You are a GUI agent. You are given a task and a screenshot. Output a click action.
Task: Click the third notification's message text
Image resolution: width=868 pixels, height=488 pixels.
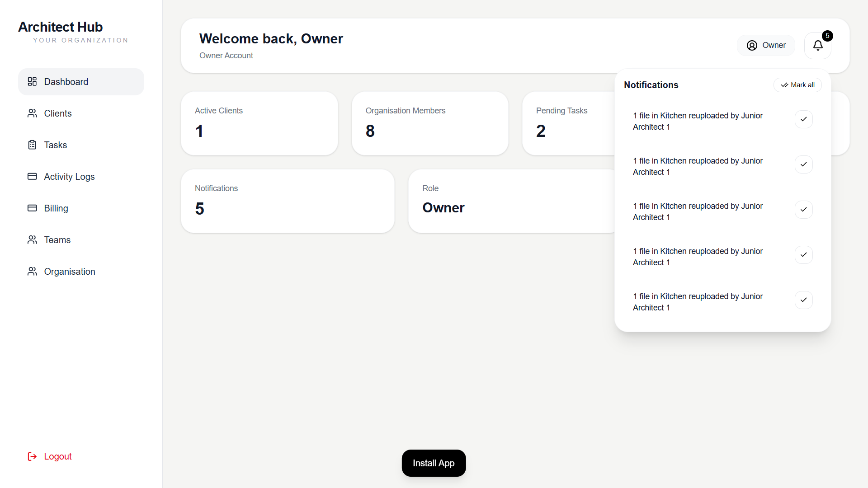point(698,211)
